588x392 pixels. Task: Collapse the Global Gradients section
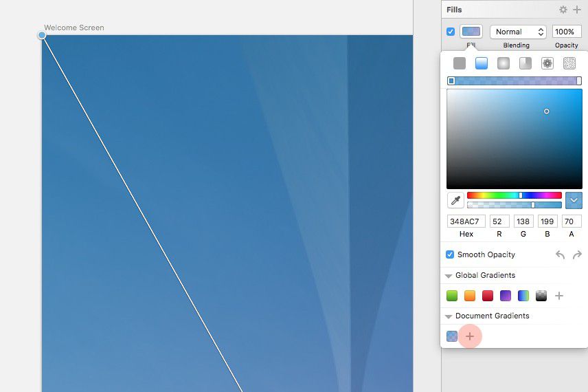pos(449,276)
